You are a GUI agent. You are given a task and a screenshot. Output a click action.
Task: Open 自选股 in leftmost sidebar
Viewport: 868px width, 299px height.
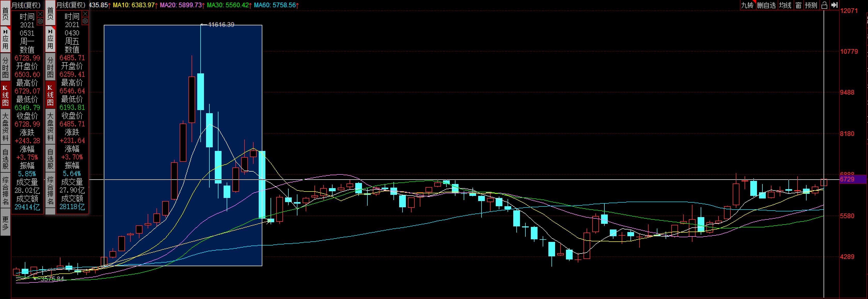(5, 158)
